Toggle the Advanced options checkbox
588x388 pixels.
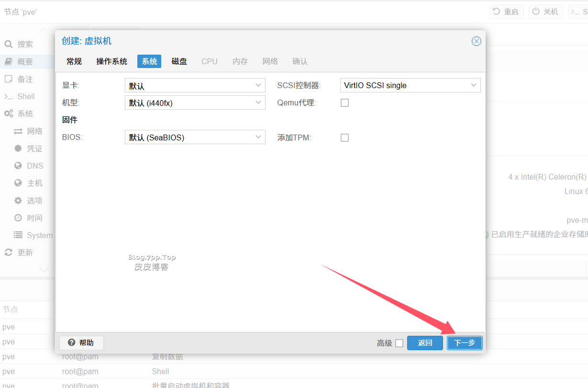pos(399,343)
